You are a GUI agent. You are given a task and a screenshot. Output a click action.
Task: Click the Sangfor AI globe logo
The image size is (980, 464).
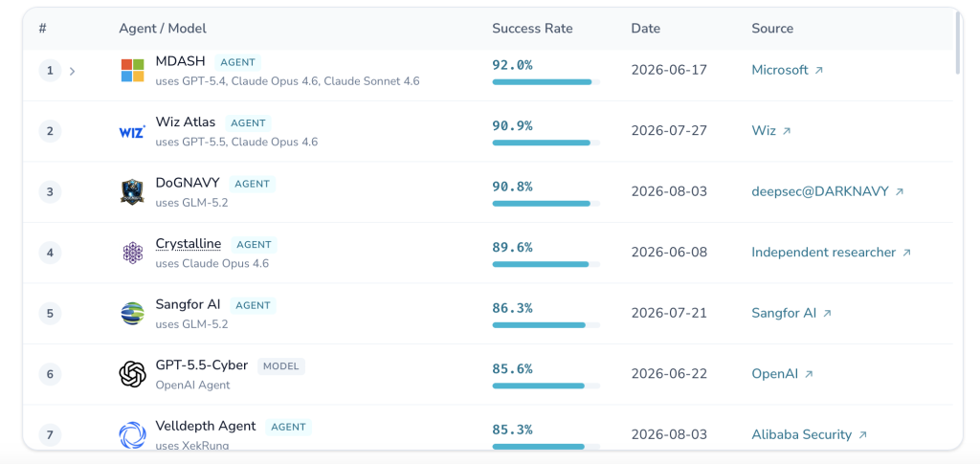(x=132, y=314)
